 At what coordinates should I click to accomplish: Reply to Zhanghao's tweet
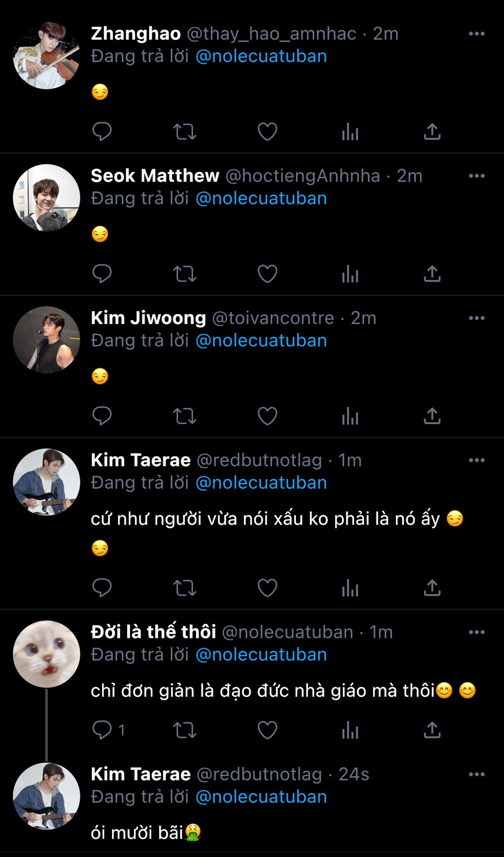click(102, 132)
